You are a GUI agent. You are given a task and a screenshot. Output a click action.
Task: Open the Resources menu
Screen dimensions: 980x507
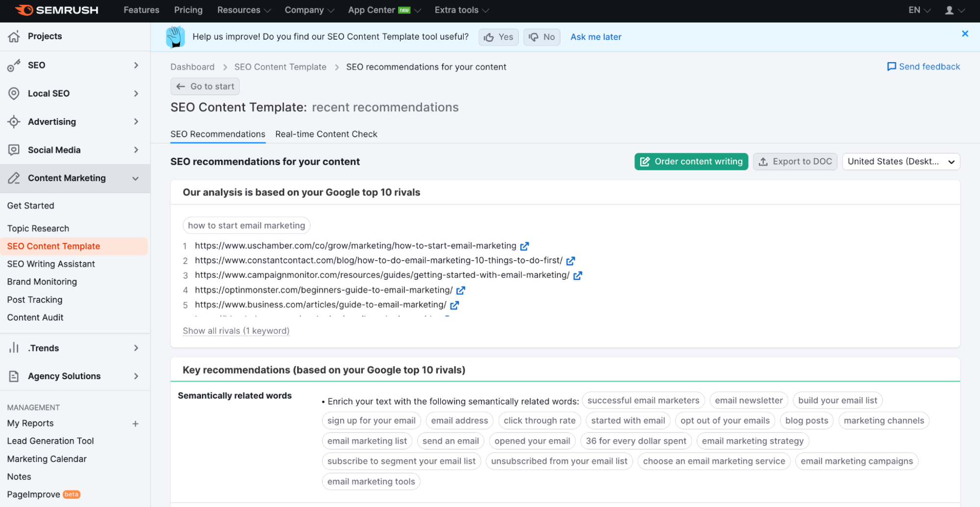coord(244,10)
